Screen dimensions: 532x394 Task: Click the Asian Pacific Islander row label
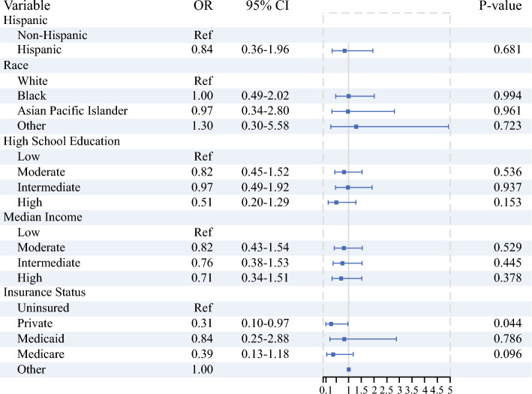pos(73,110)
